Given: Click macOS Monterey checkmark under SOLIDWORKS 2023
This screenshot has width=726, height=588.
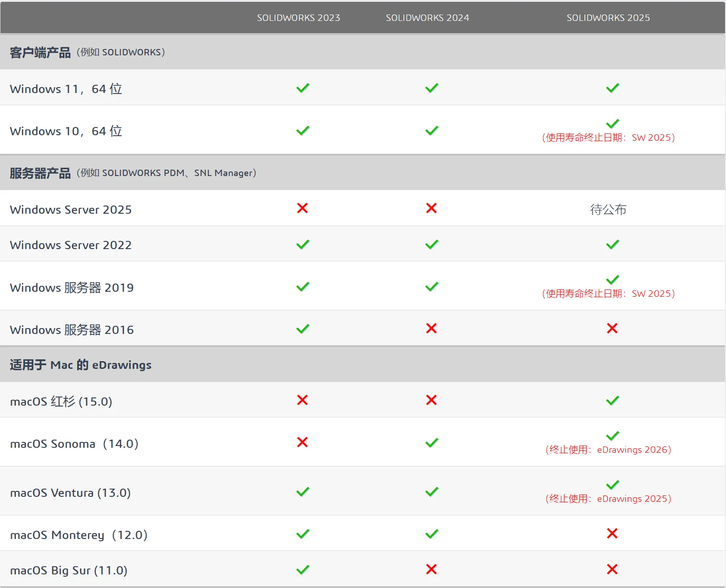Looking at the screenshot, I should tap(303, 534).
